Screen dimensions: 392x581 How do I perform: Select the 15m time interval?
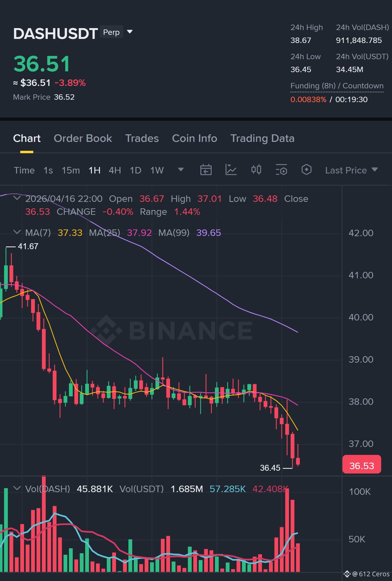71,170
